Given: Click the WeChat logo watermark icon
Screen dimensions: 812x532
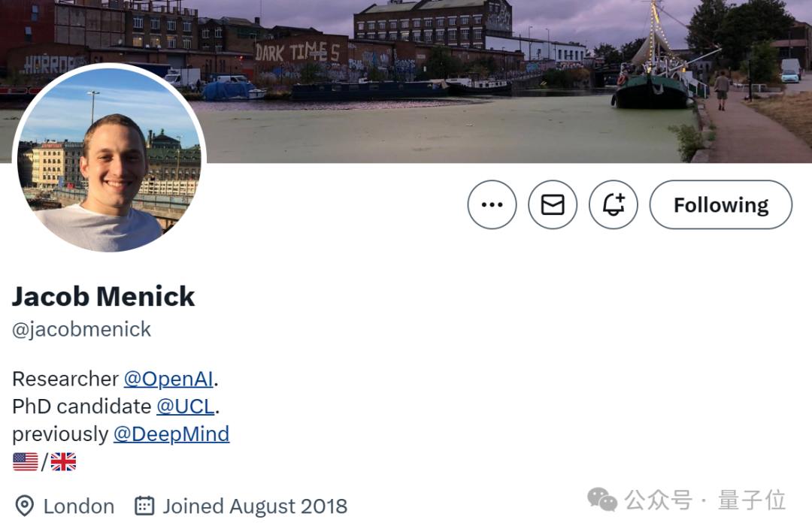Looking at the screenshot, I should [x=602, y=499].
